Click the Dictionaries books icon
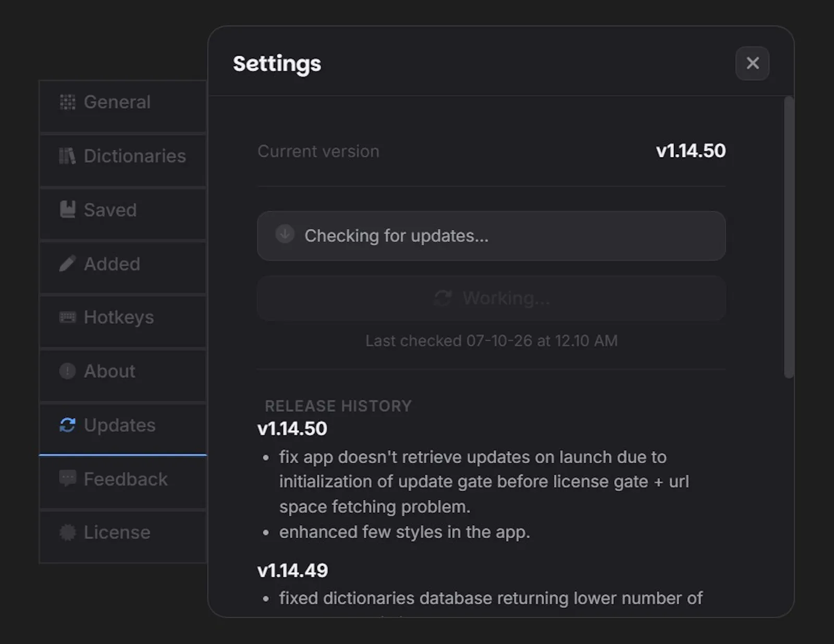834x644 pixels. click(x=67, y=156)
